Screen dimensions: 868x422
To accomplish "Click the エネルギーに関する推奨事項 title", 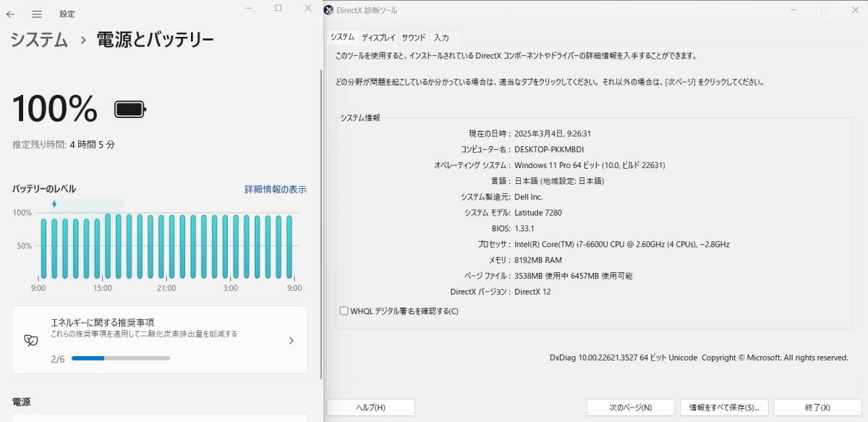I will pos(102,322).
